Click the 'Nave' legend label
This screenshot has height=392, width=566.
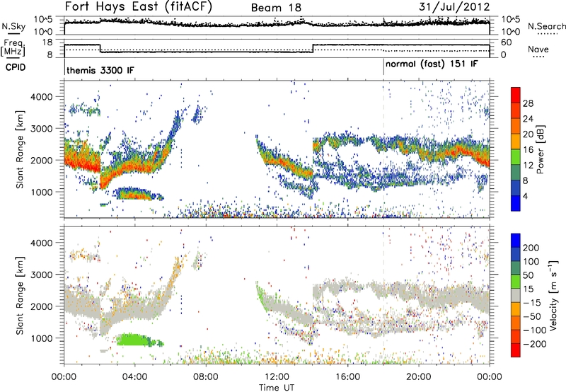click(x=538, y=49)
